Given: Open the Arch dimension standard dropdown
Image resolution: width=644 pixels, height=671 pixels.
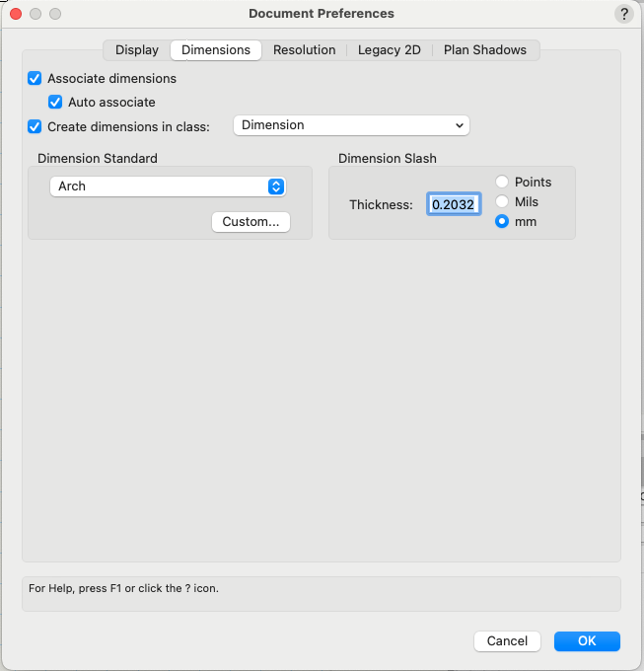Looking at the screenshot, I should click(168, 186).
